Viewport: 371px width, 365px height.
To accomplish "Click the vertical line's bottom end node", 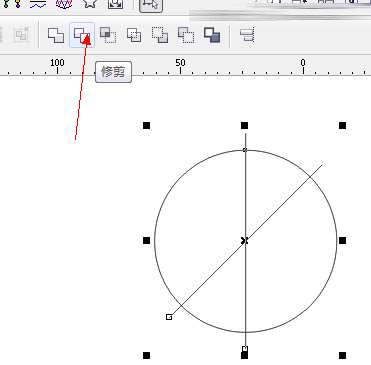I will coord(245,349).
